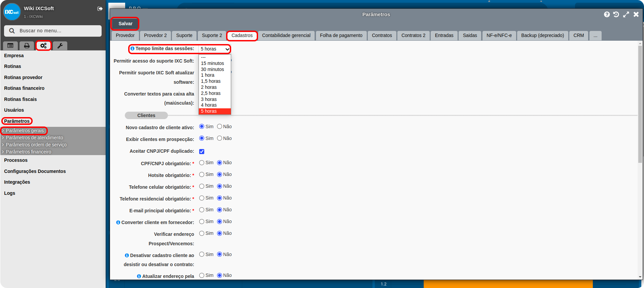
Task: Set Telefone celular obrigatório to Sim
Action: 202,186
